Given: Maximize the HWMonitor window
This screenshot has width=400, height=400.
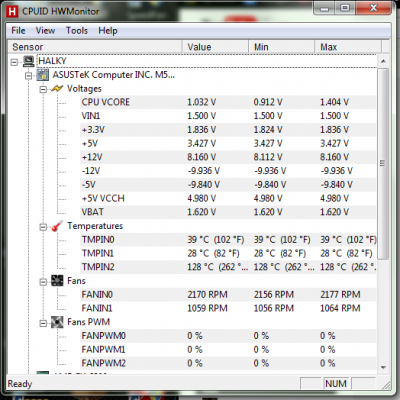Looking at the screenshot, I should [x=345, y=8].
